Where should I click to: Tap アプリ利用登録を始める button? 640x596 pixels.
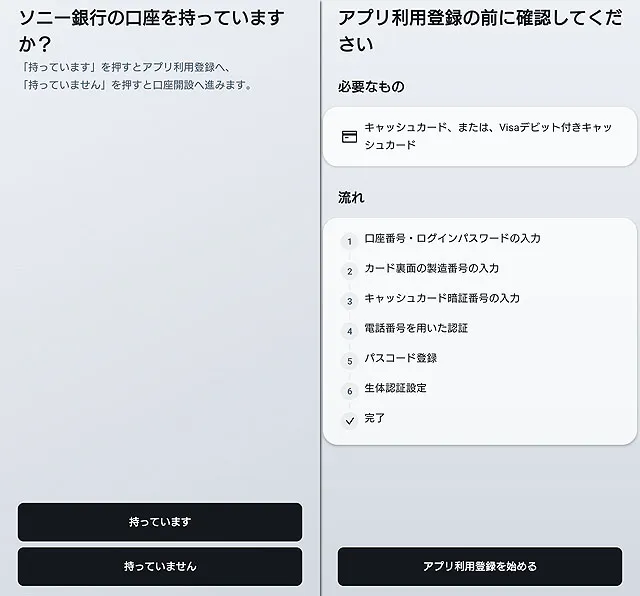click(x=480, y=566)
